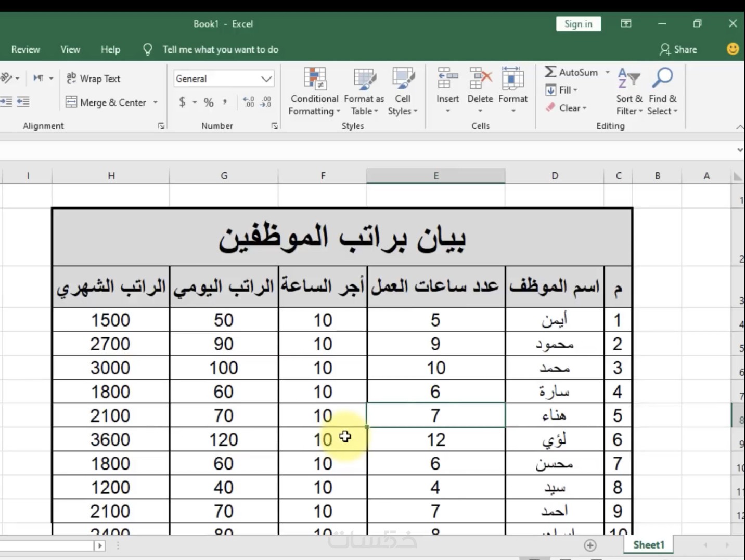Expand Merge & Center dropdown arrow
The image size is (745, 560).
(155, 102)
